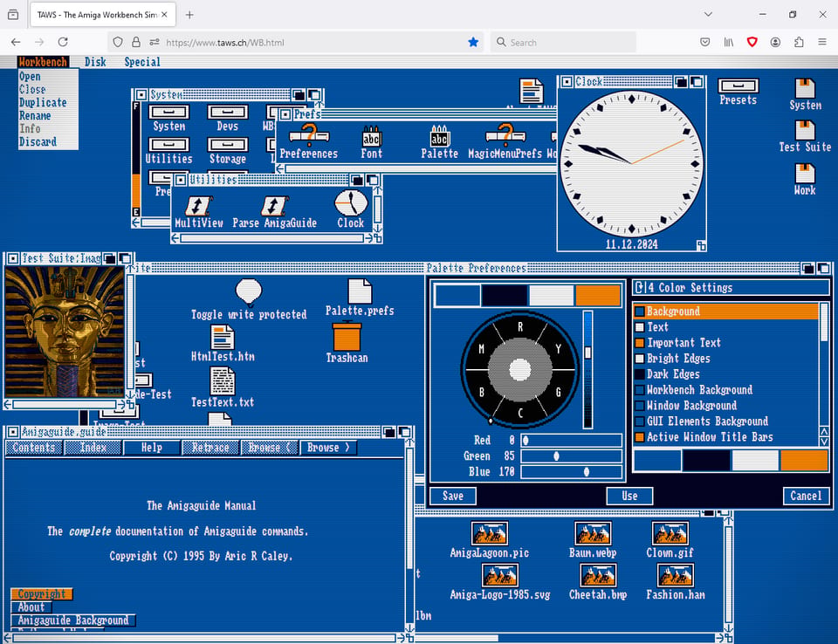The height and width of the screenshot is (644, 838).
Task: Bookmark this page star icon
Action: tap(473, 42)
